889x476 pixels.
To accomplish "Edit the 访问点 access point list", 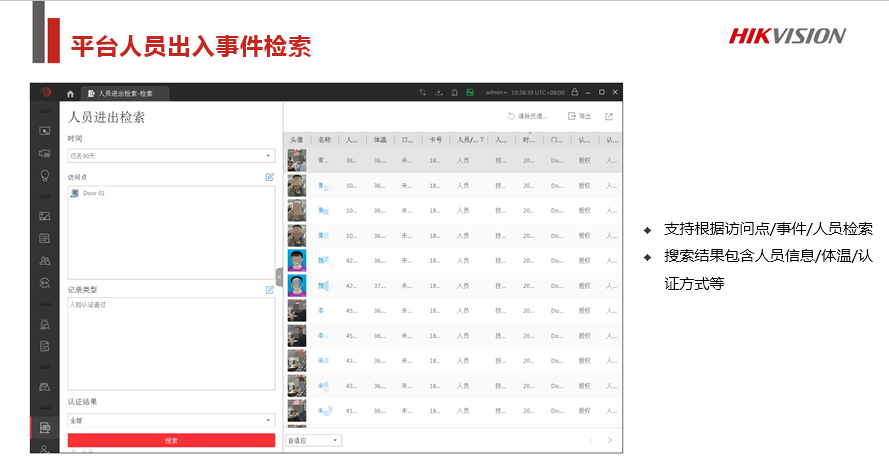I will (x=269, y=177).
